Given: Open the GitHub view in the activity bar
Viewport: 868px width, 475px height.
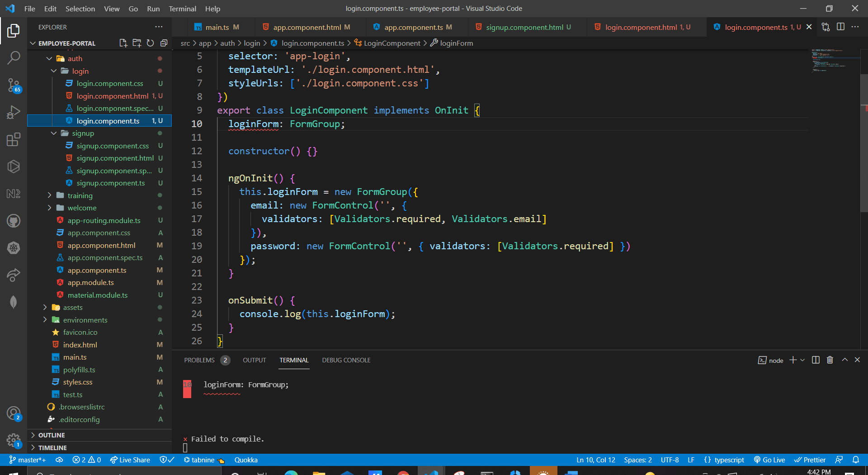Looking at the screenshot, I should click(x=14, y=221).
